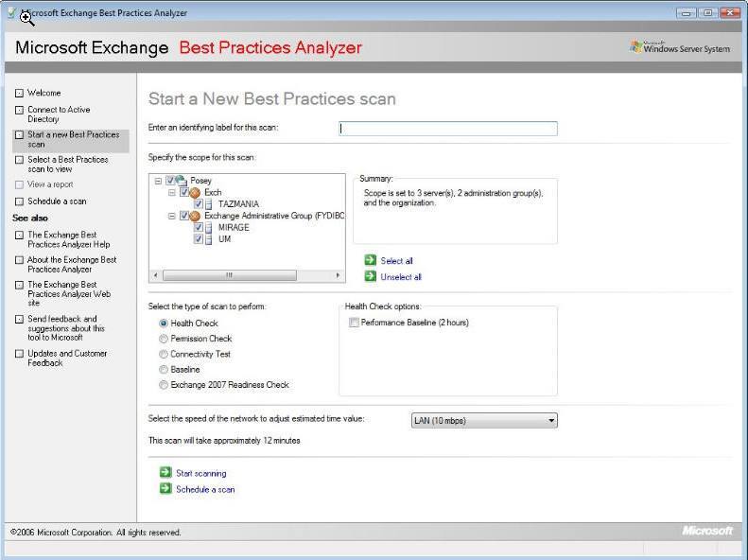Uncheck the Posey organization checkbox

tap(170, 181)
